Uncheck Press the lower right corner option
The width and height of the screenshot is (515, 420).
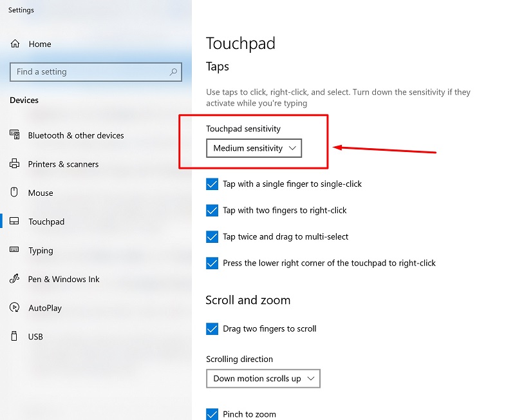212,263
